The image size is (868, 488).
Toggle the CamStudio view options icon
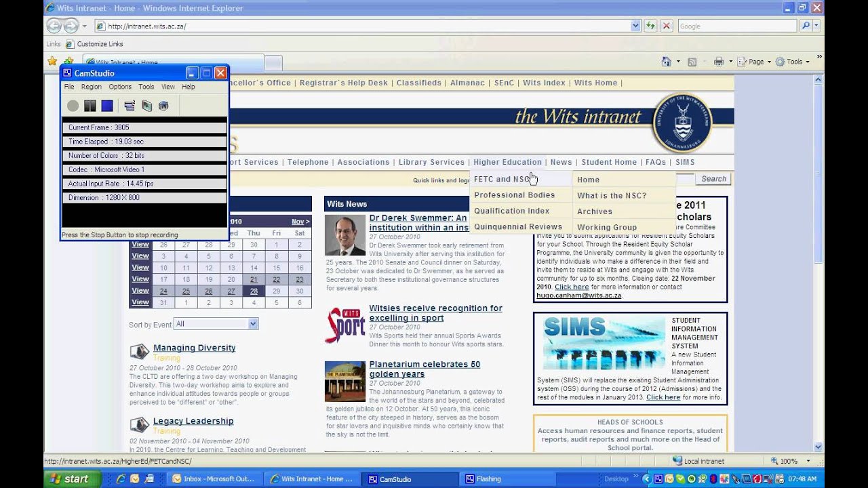point(130,106)
